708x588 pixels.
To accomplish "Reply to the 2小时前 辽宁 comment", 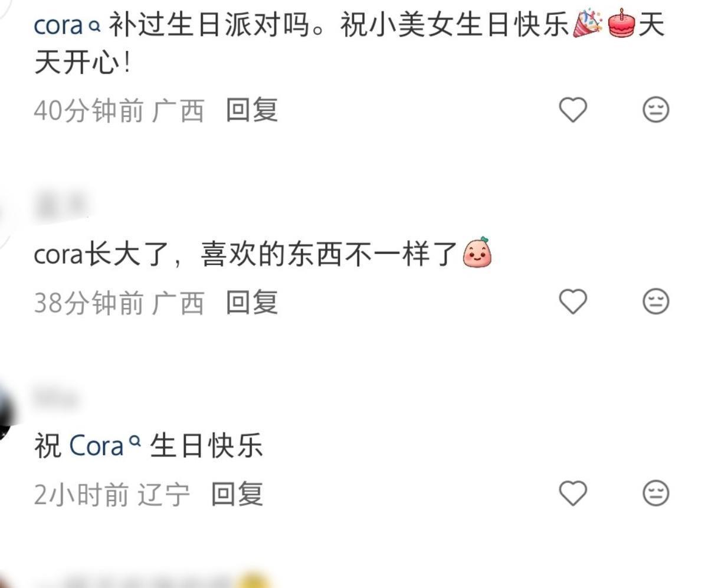I will 237,494.
